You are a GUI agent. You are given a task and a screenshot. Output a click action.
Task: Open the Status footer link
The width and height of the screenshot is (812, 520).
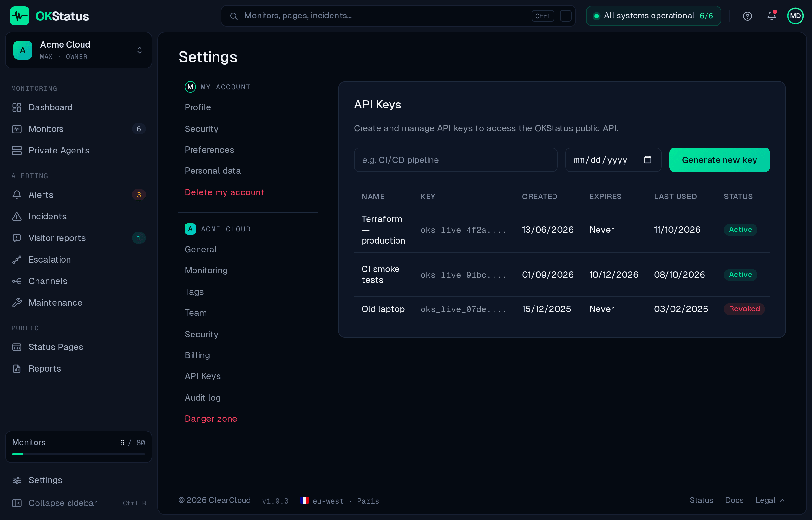(701, 500)
